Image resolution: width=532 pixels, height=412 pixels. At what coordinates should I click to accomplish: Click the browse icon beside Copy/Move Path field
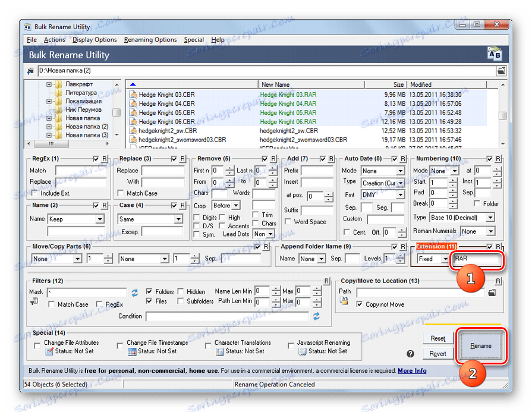(492, 292)
